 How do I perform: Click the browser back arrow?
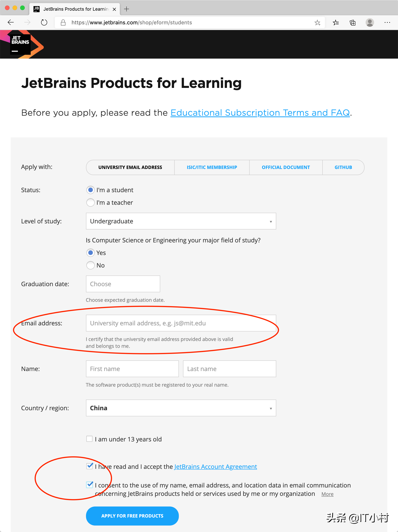click(x=11, y=22)
